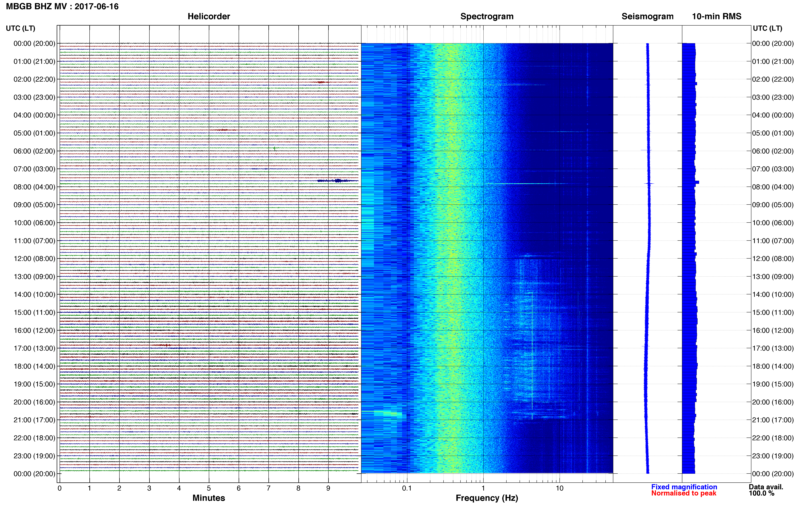Image resolution: width=812 pixels, height=508 pixels.
Task: Click the '20:00 (16:00)' label on the left axis
Action: (34, 402)
